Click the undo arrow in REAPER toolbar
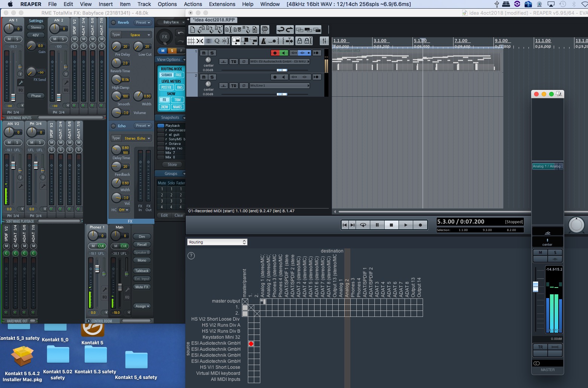This screenshot has width=588, height=388. (281, 29)
